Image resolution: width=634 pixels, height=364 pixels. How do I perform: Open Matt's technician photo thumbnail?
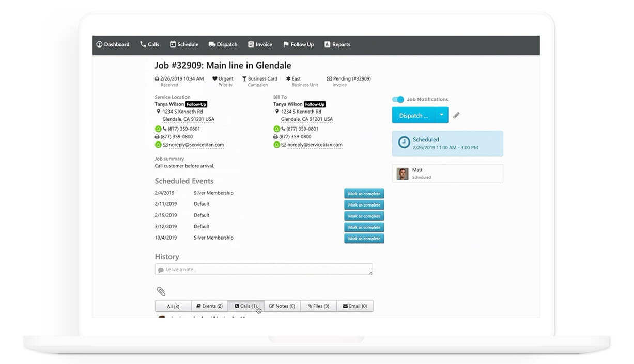coord(403,173)
